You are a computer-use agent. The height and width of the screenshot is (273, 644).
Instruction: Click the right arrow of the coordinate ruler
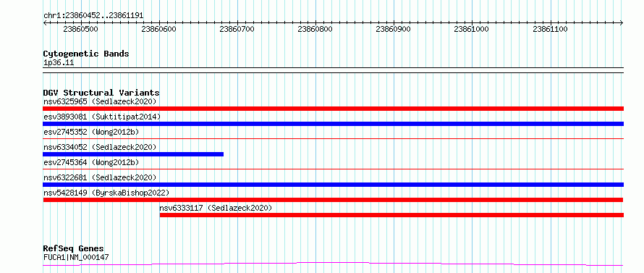pyautogui.click(x=622, y=23)
